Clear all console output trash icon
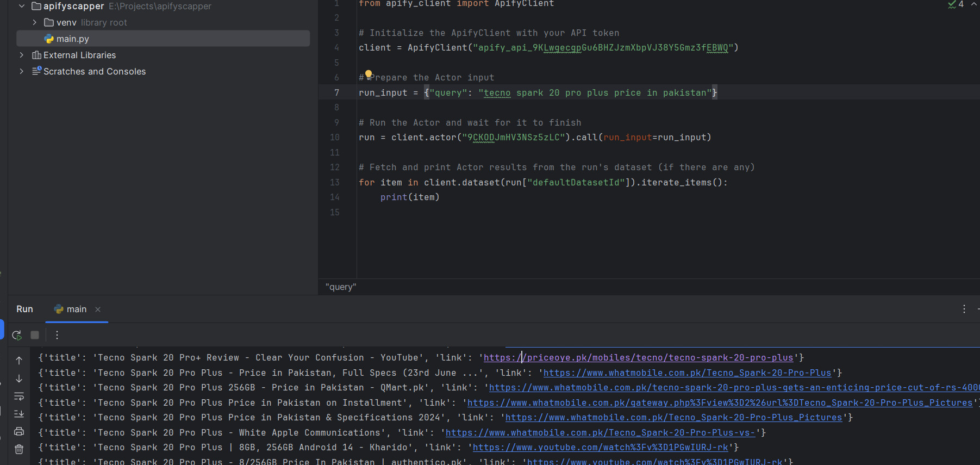The image size is (980, 465). click(x=19, y=449)
